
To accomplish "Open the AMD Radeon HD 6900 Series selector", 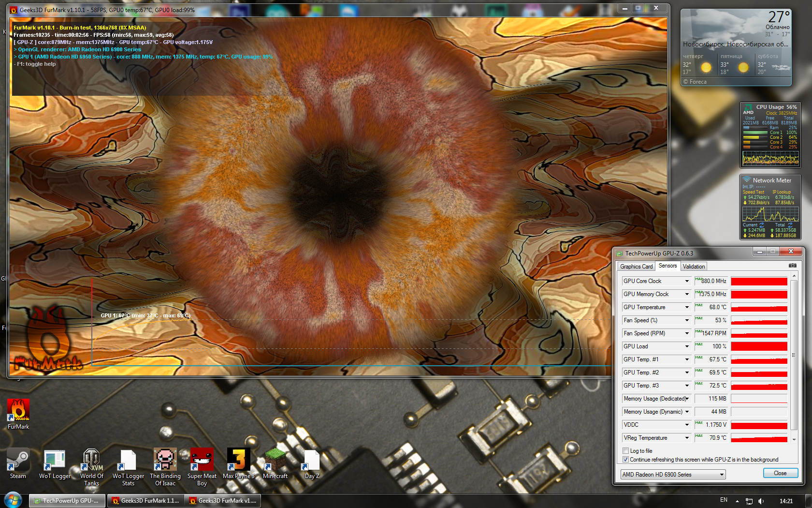I will (x=673, y=475).
